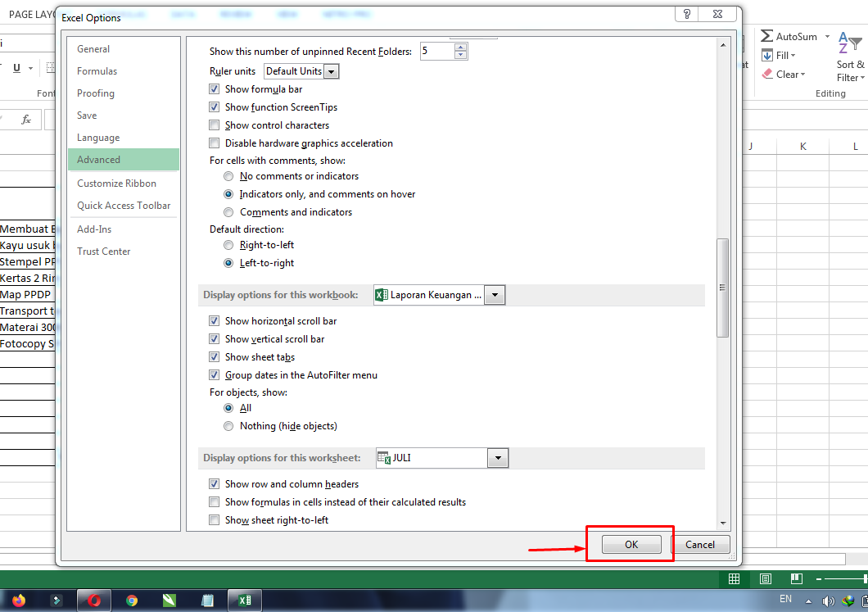Enable the Comments and indicators option

pos(228,211)
